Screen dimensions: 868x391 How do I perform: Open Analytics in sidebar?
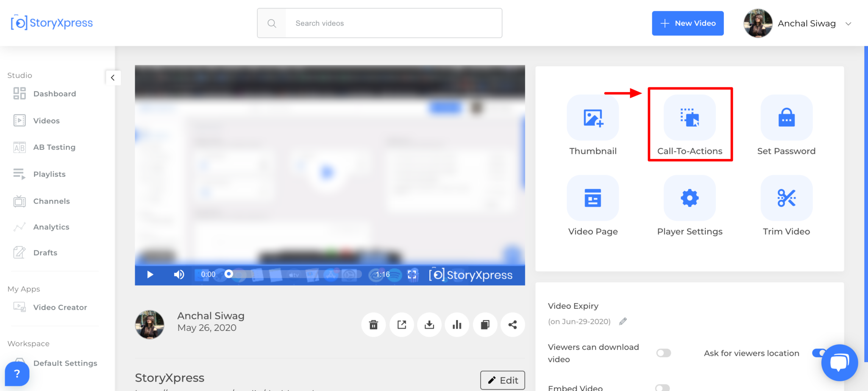(x=41, y=227)
